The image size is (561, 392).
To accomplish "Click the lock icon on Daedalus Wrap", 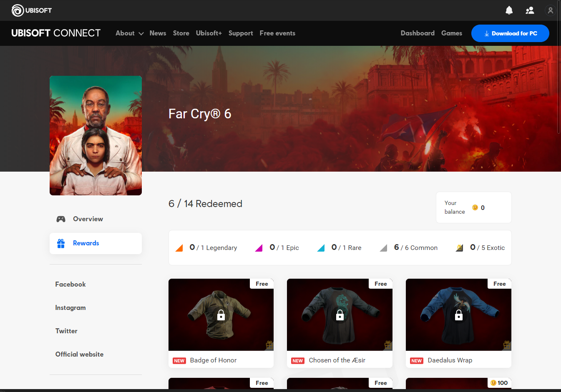I will point(459,315).
